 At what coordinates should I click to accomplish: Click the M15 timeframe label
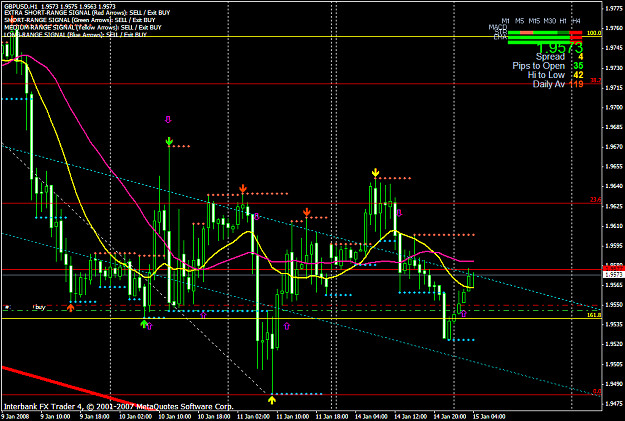534,21
